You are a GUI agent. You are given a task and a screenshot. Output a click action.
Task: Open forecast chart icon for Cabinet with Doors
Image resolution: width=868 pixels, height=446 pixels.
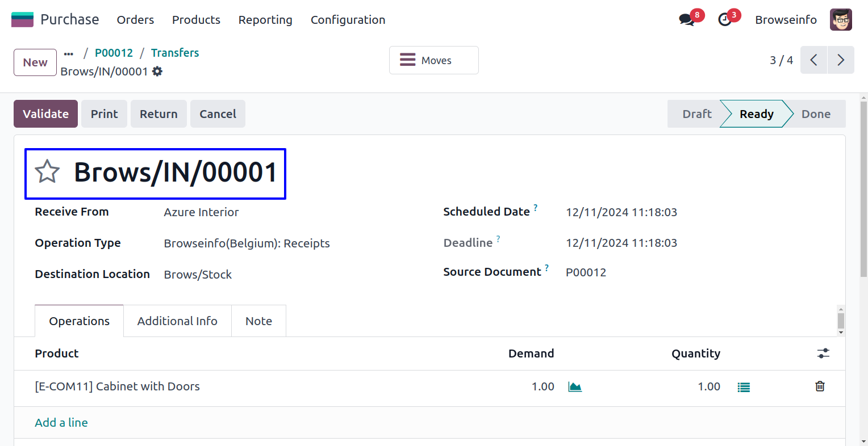(575, 387)
